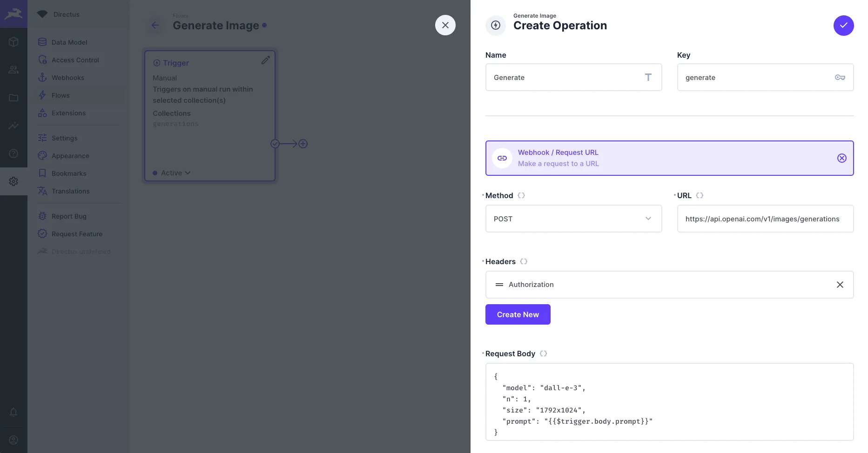Expand the Active status dropdown

coord(175,173)
